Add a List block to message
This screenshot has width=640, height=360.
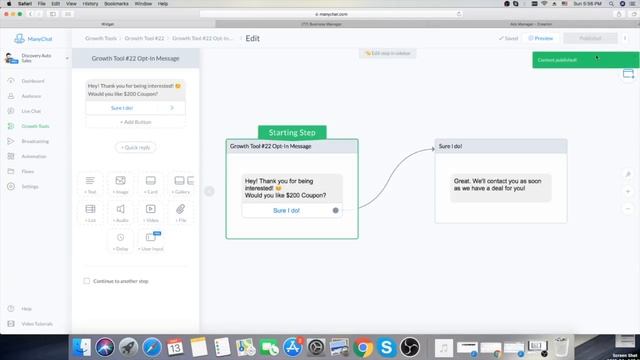[90, 213]
